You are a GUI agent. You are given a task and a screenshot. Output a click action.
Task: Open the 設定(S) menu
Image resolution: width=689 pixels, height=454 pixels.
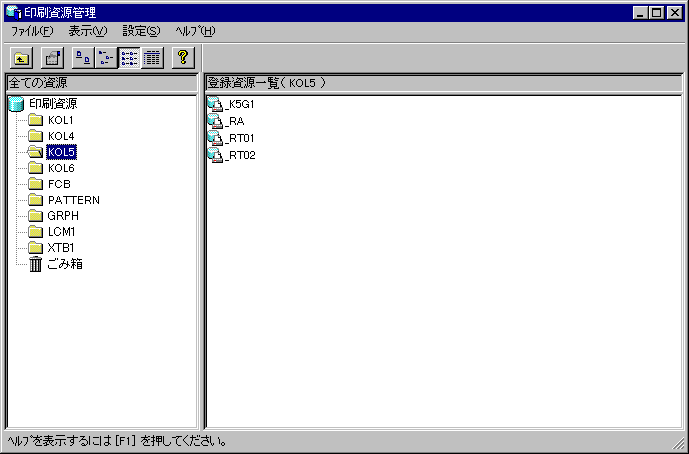[141, 31]
